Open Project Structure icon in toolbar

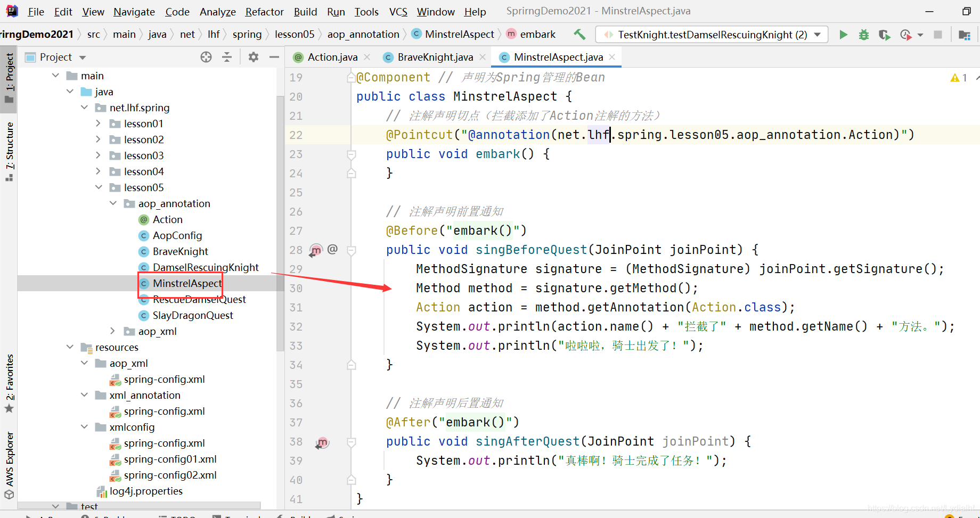[964, 35]
